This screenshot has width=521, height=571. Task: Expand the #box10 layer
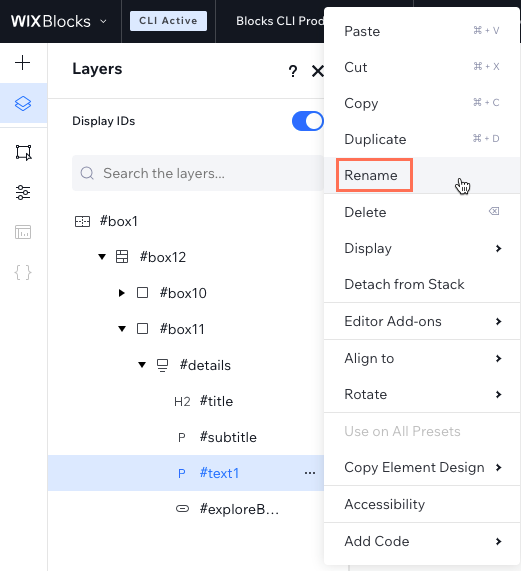[x=122, y=293]
